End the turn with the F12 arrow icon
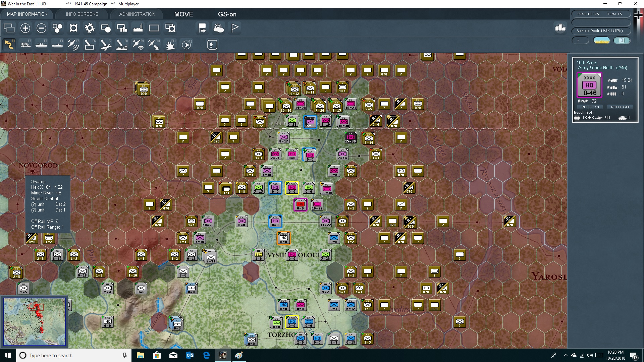 (186, 44)
